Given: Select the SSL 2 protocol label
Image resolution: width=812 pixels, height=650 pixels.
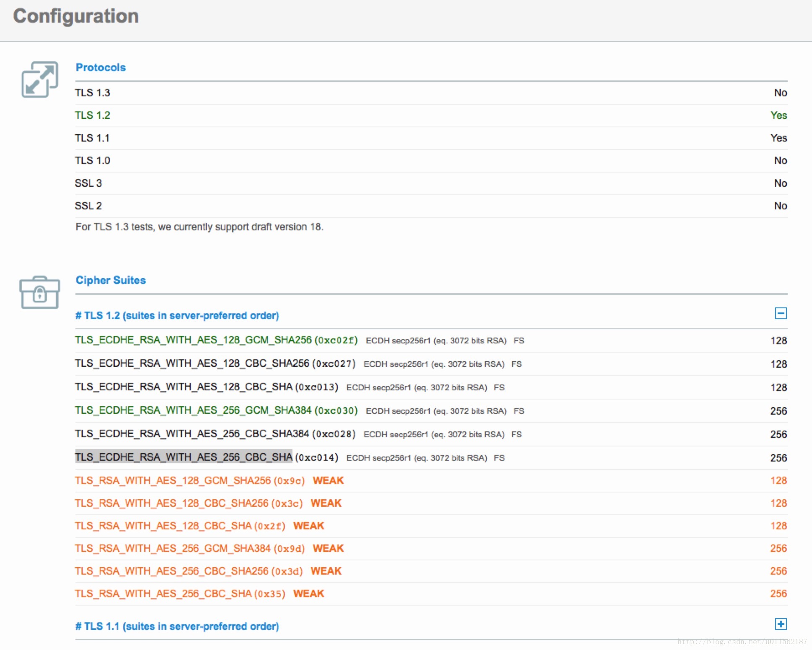Looking at the screenshot, I should click(88, 206).
